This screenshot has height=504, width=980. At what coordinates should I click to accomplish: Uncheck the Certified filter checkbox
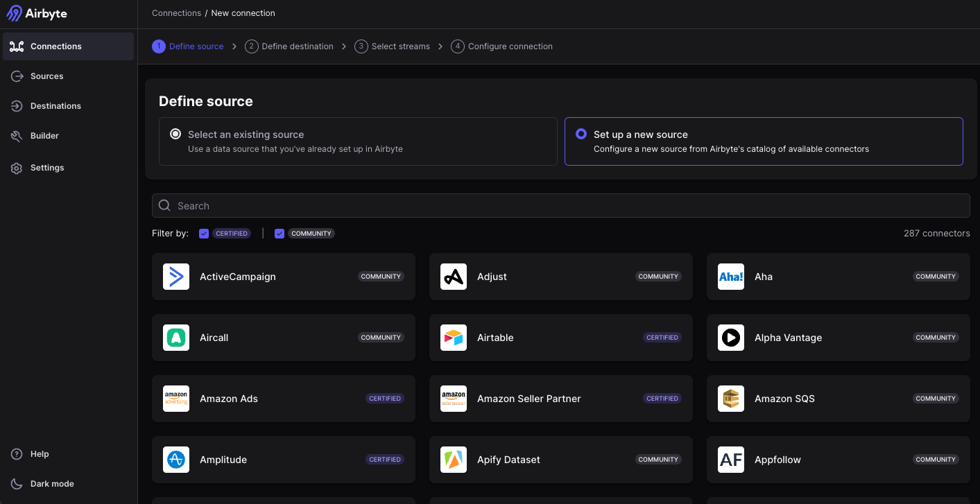(x=204, y=234)
